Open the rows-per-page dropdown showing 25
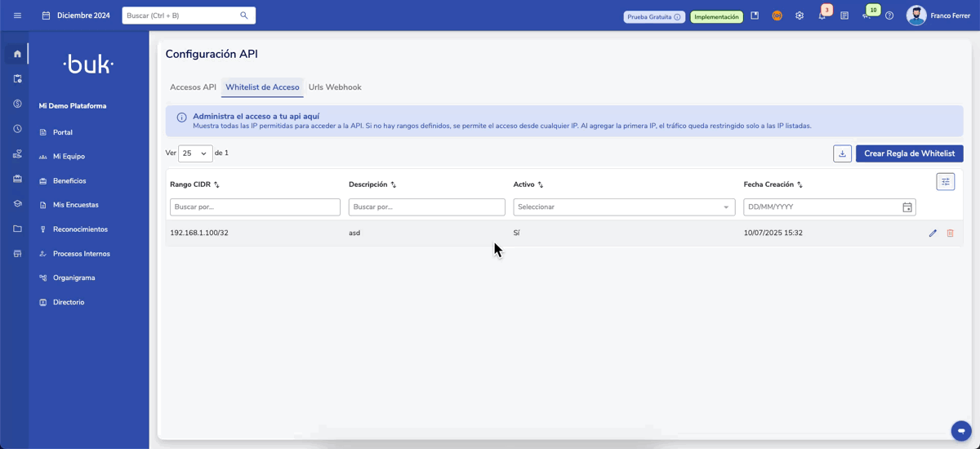Image resolution: width=980 pixels, height=449 pixels. [x=195, y=153]
